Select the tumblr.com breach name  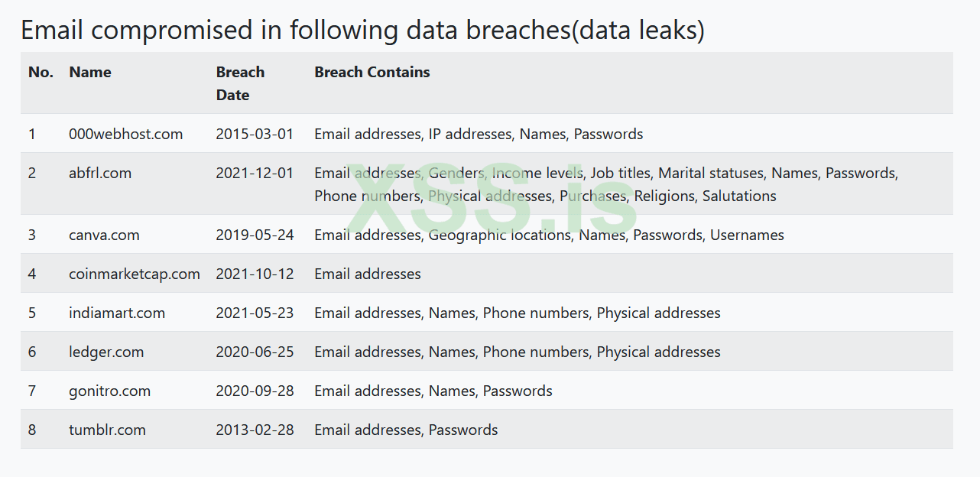pos(107,430)
